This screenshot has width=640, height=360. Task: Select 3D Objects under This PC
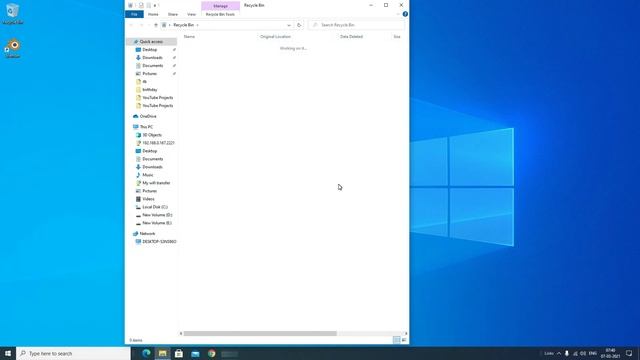pyautogui.click(x=152, y=135)
